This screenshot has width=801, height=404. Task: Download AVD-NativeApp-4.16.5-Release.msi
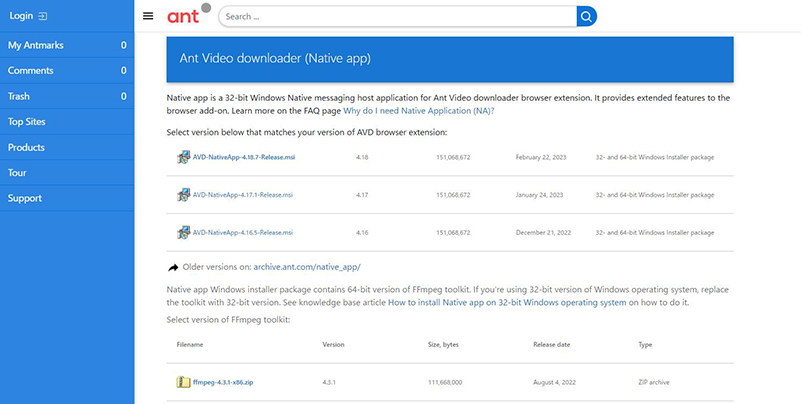point(243,232)
